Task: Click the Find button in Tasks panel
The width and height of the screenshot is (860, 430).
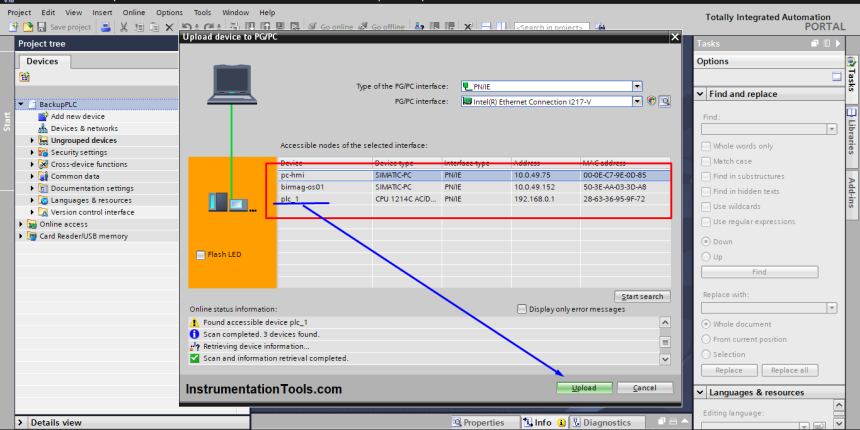Action: click(x=760, y=272)
